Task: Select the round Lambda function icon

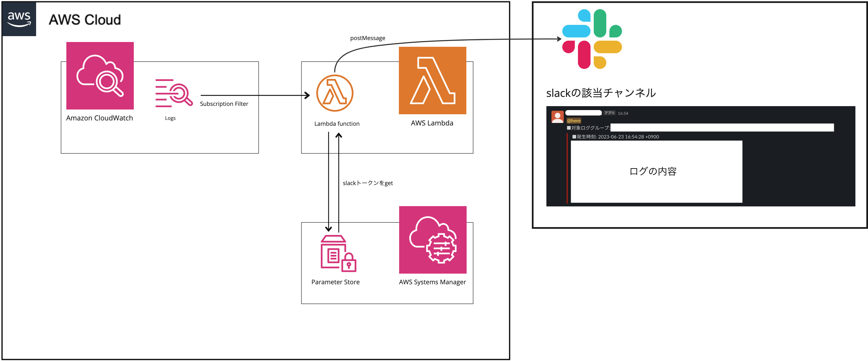Action: 334,93
